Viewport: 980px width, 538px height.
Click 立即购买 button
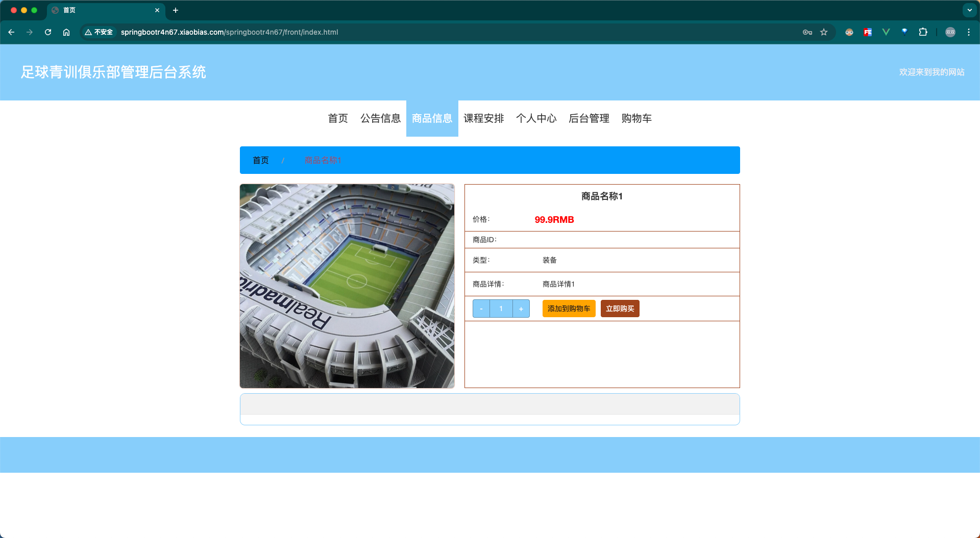pyautogui.click(x=620, y=309)
